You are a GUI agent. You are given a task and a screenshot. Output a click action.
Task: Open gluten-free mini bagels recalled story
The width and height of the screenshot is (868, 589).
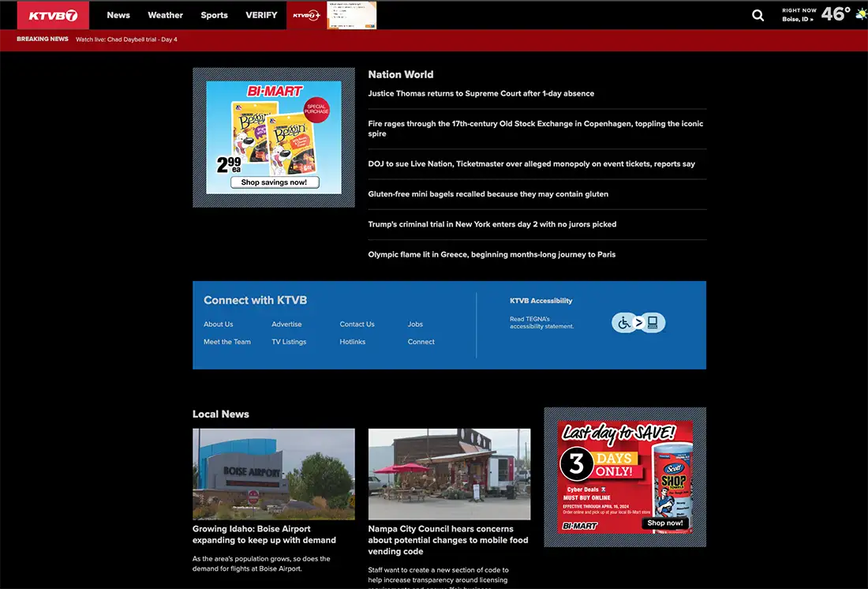(x=488, y=194)
